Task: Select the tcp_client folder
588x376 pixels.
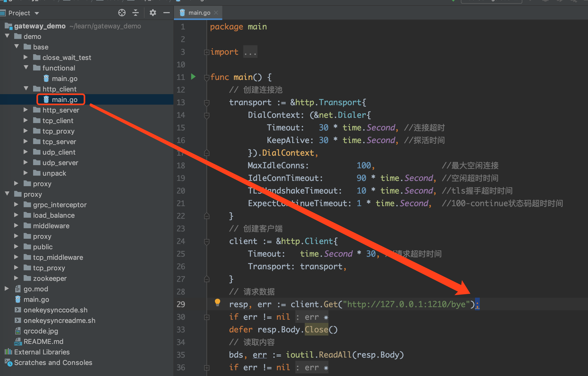Action: [58, 121]
